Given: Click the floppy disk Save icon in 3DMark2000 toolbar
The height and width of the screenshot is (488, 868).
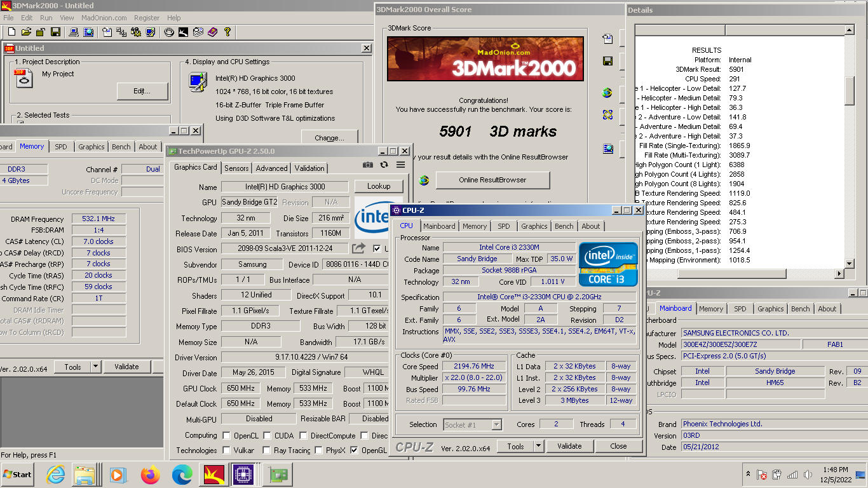Looking at the screenshot, I should pyautogui.click(x=55, y=32).
